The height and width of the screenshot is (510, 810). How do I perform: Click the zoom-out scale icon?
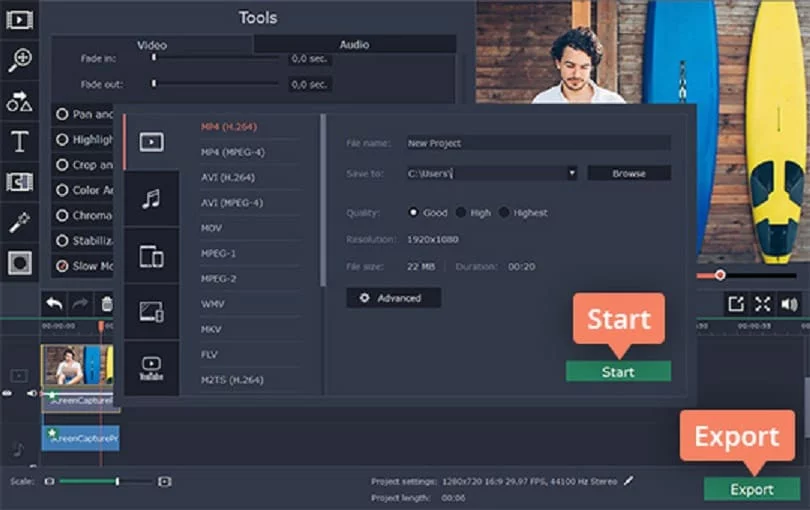point(49,481)
